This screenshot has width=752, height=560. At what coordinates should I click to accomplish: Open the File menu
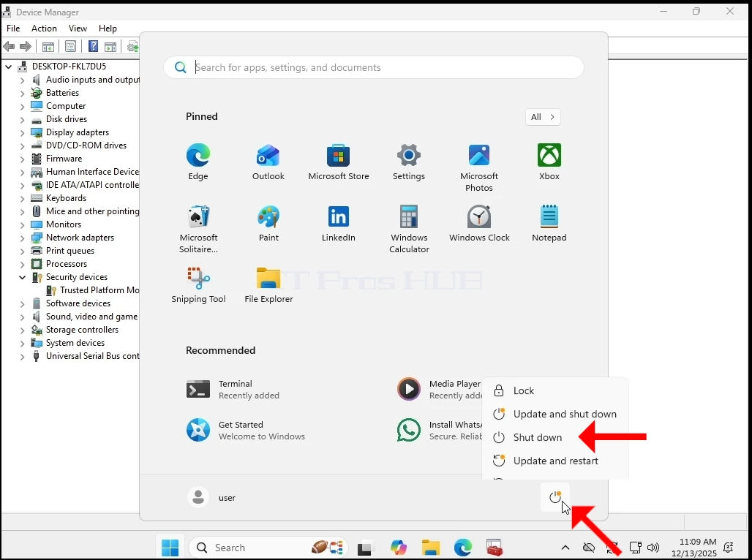pyautogui.click(x=13, y=29)
